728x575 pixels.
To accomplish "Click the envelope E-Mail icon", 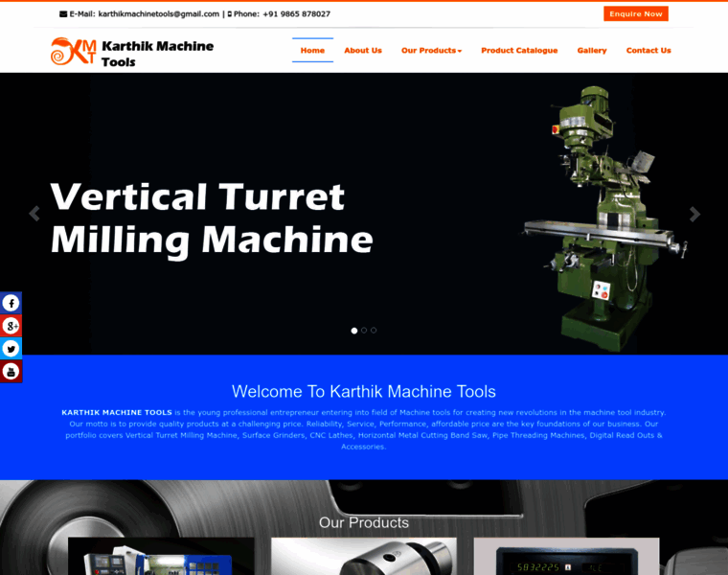I will [x=63, y=14].
